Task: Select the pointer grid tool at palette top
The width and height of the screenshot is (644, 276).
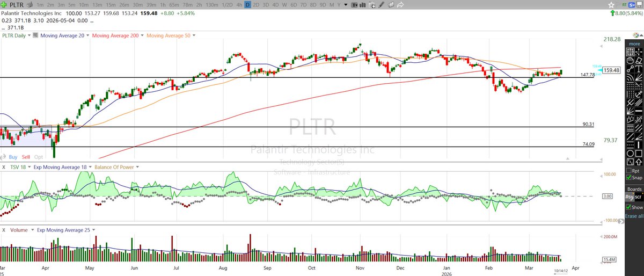Action: coord(630,52)
